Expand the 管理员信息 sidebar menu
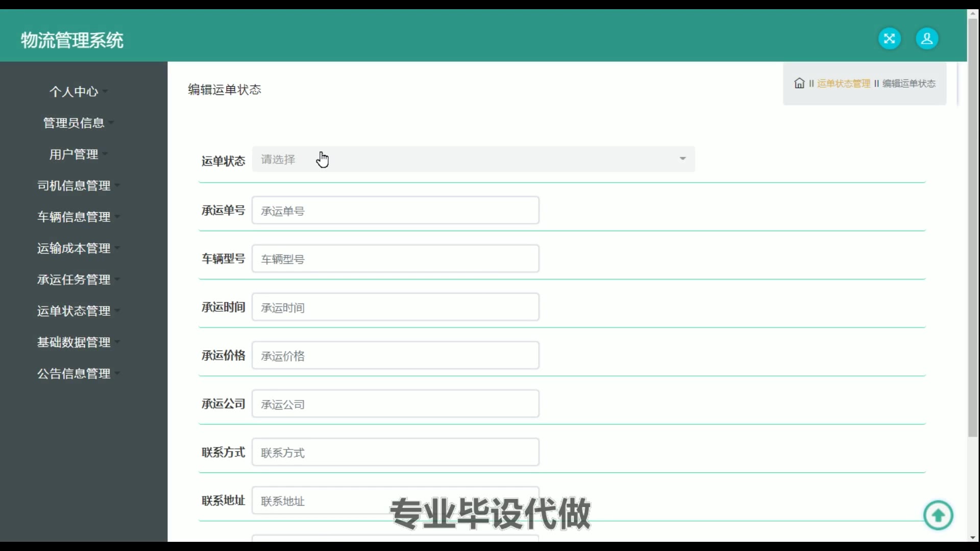The image size is (980, 551). pos(74,123)
